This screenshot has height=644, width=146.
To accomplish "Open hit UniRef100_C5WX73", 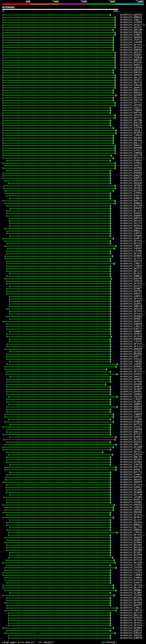I will tap(131, 20).
